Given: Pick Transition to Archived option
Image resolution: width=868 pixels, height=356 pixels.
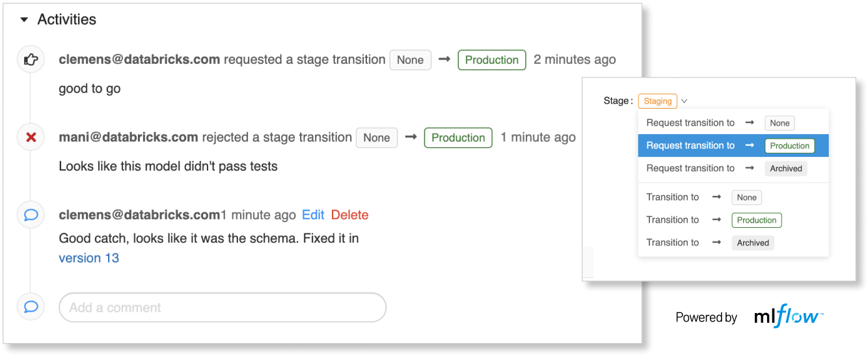Looking at the screenshot, I should click(709, 243).
